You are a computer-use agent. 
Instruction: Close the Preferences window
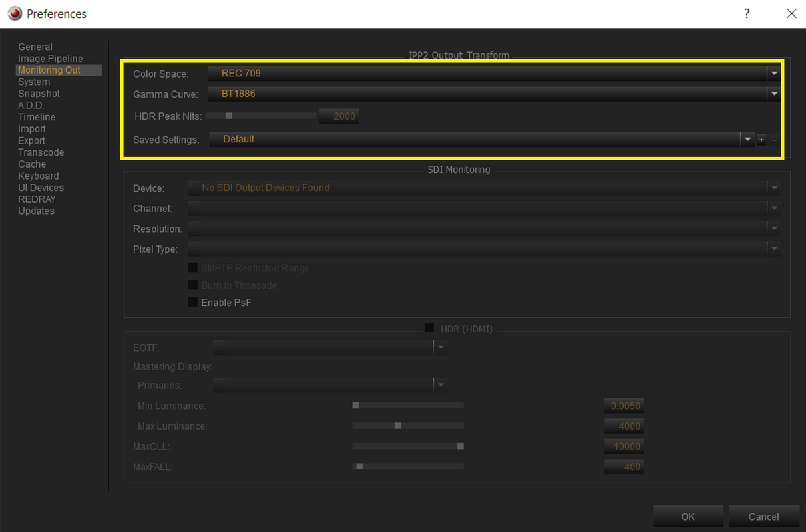pos(791,13)
